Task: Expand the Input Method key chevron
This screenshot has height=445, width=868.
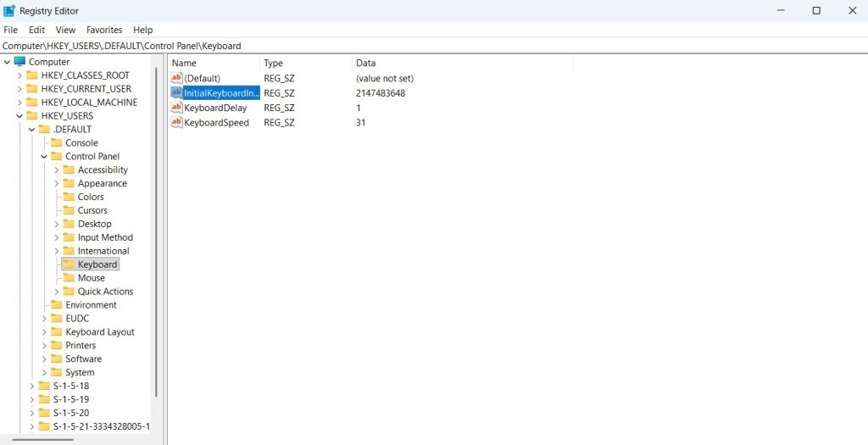Action: pos(57,237)
